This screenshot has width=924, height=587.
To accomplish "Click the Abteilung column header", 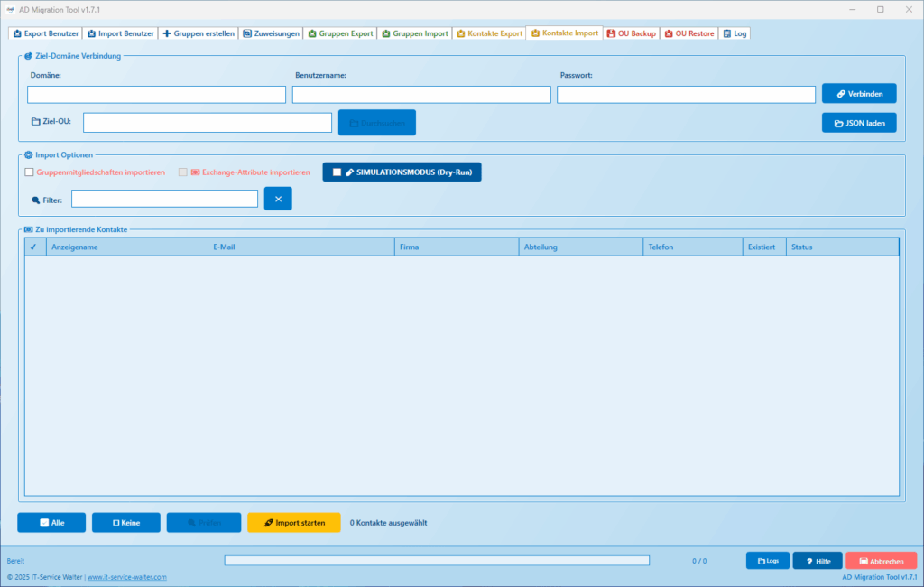I will pos(582,246).
